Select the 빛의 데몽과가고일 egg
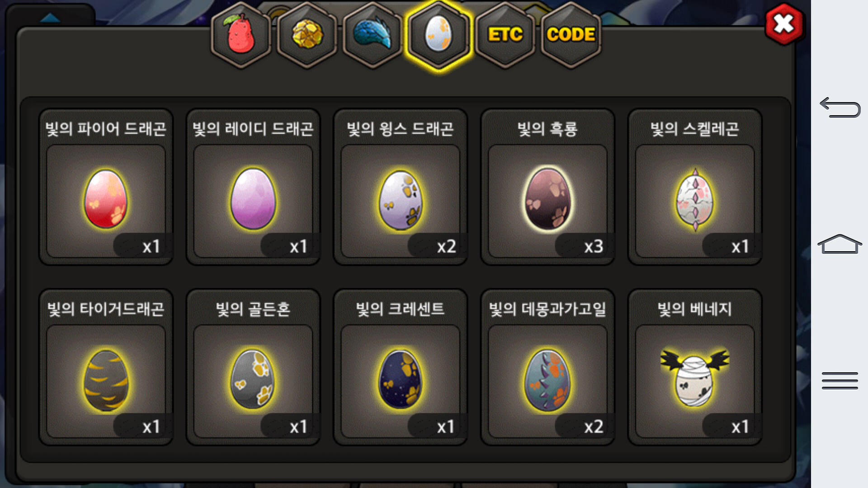 [547, 367]
